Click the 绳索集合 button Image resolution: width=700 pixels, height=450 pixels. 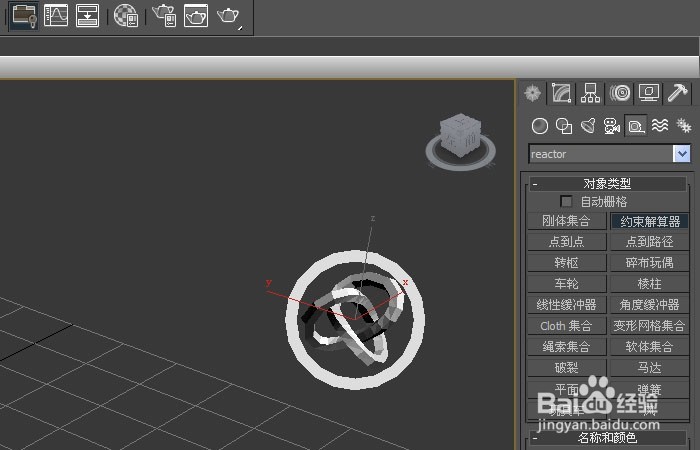tap(567, 347)
